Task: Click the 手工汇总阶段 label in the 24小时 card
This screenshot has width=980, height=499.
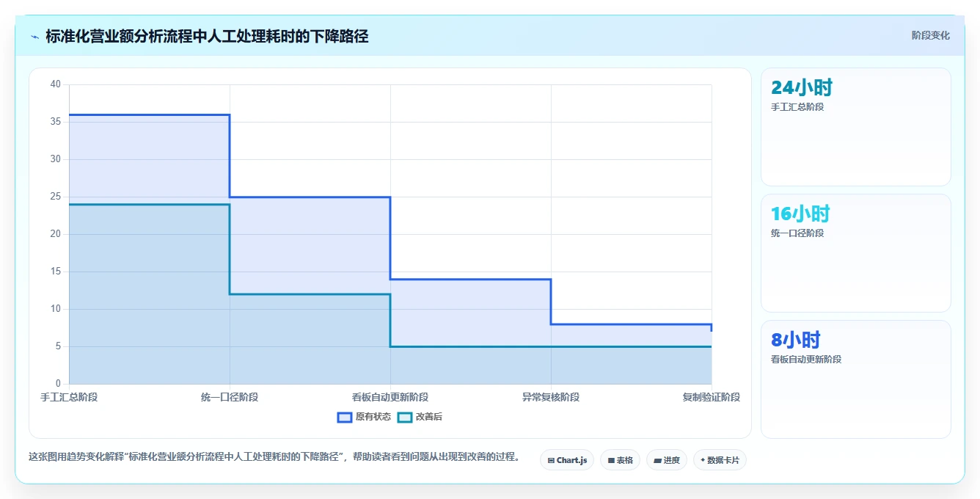Action: (x=797, y=107)
